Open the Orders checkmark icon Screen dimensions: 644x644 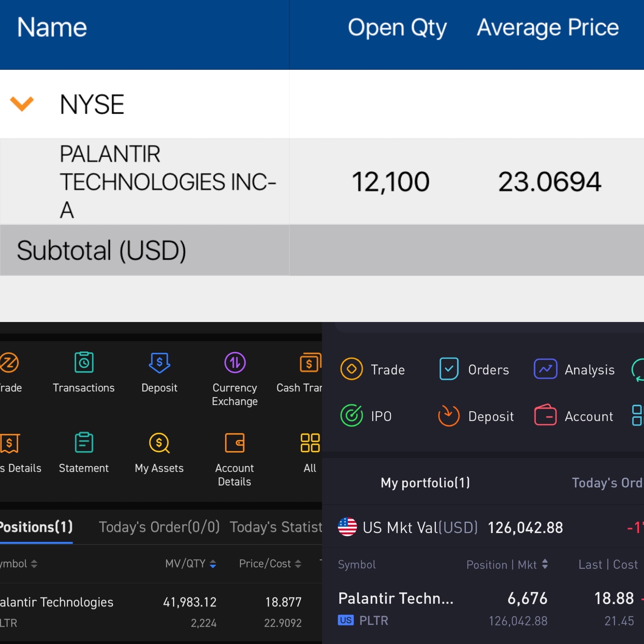point(449,369)
